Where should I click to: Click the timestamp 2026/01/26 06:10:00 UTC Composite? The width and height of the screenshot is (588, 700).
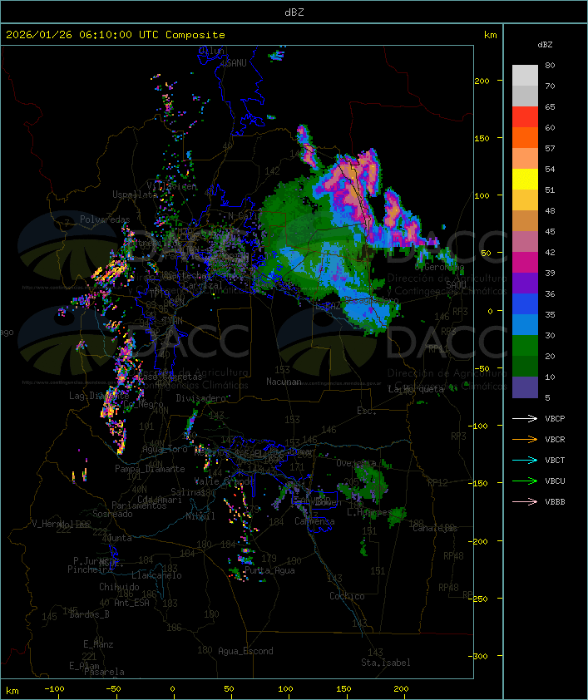(116, 35)
